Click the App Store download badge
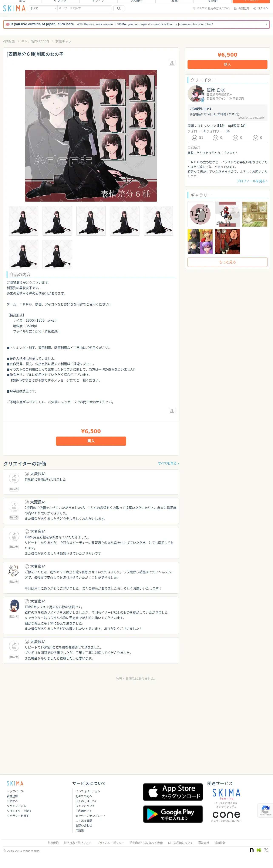This screenshot has width=273, height=868. (x=173, y=792)
